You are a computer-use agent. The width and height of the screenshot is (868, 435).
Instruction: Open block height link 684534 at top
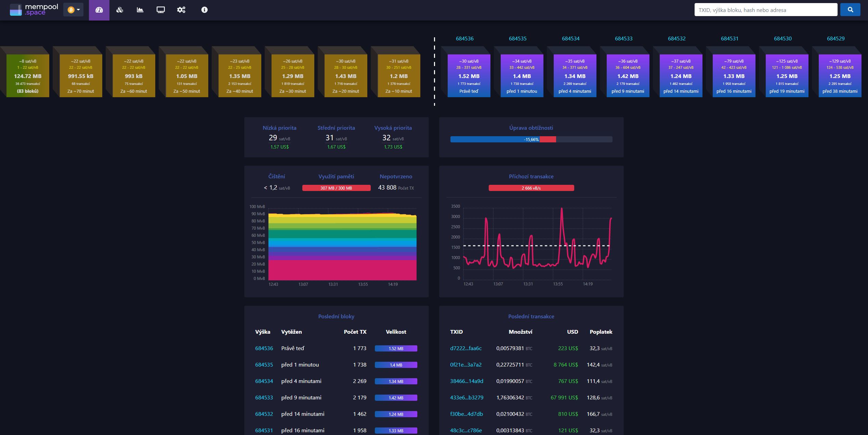[x=571, y=39]
